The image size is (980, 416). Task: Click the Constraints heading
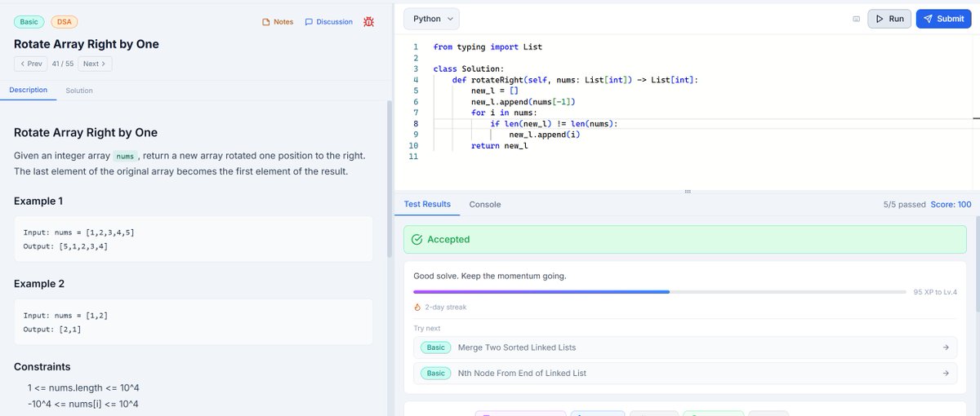42,367
